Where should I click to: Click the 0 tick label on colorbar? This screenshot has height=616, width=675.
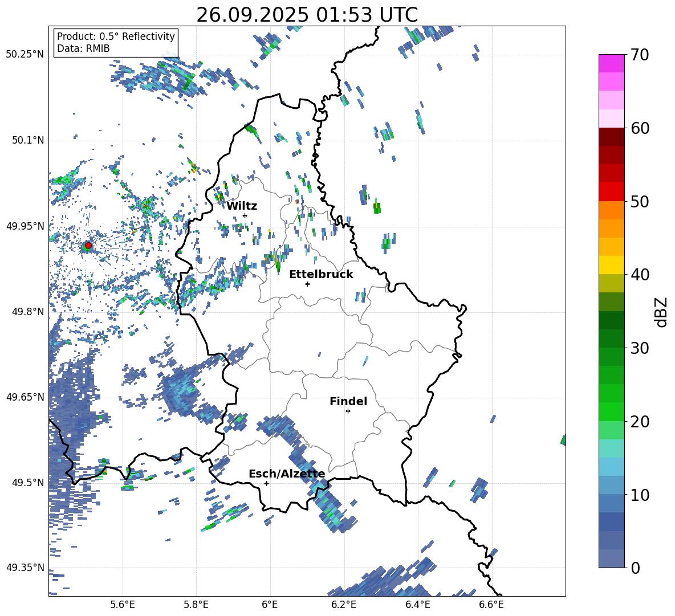635,568
